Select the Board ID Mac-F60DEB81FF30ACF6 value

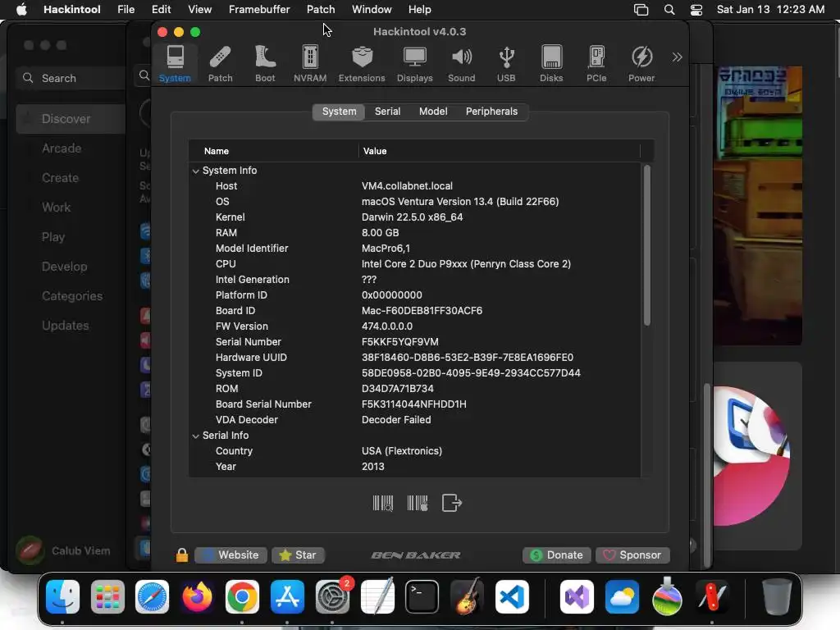point(422,310)
